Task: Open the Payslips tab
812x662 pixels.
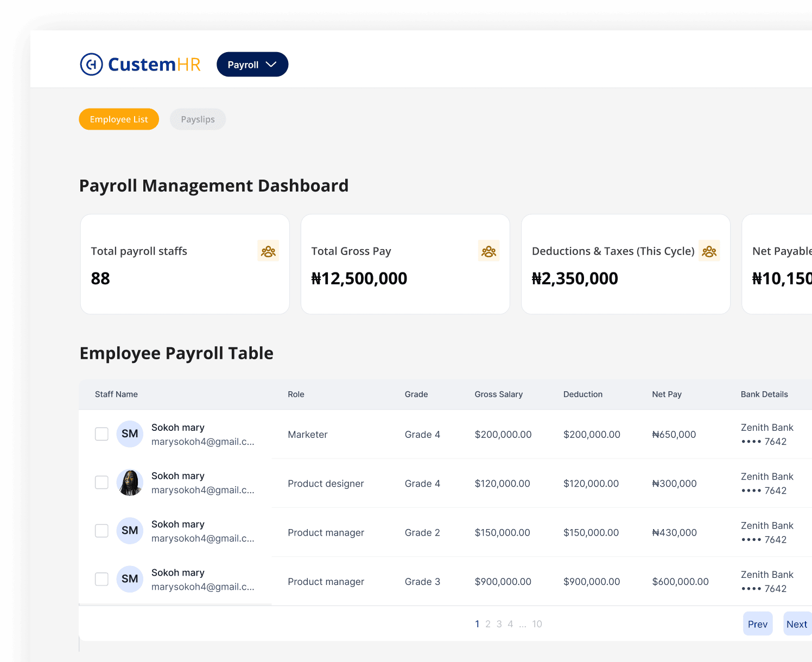Action: (198, 119)
